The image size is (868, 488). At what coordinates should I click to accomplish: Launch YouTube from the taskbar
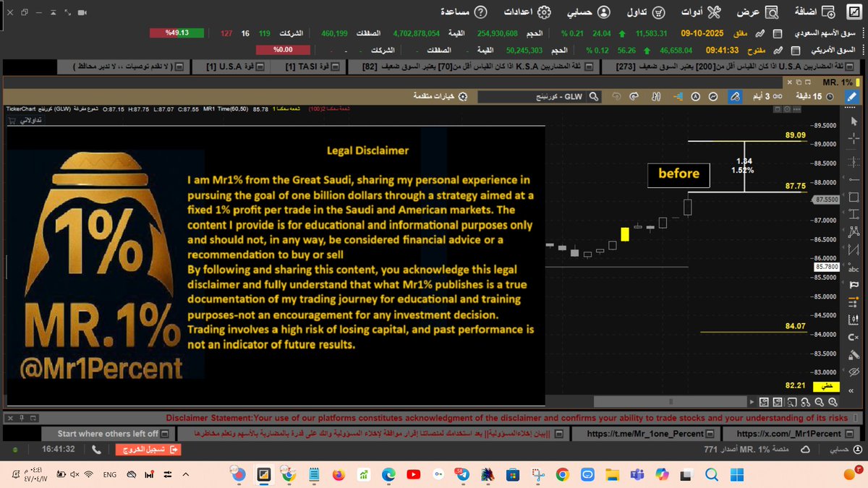413,474
